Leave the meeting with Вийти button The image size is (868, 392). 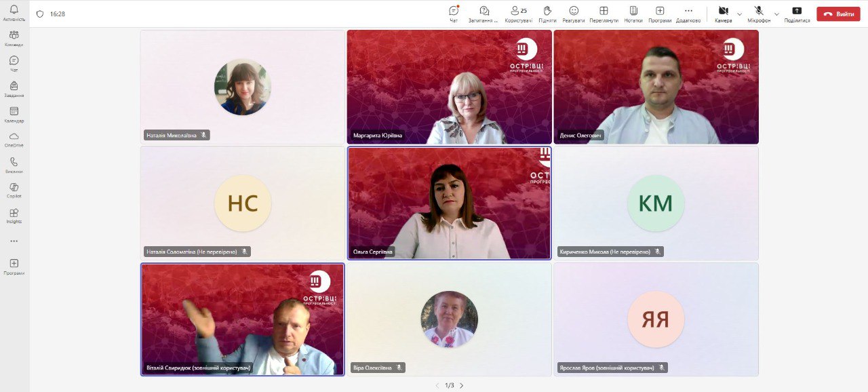pos(838,14)
